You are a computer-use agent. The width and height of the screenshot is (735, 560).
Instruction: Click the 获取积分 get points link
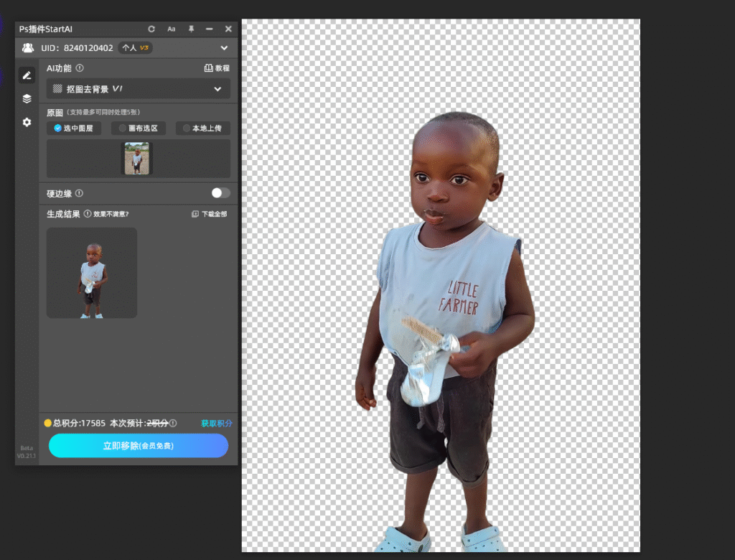click(216, 424)
